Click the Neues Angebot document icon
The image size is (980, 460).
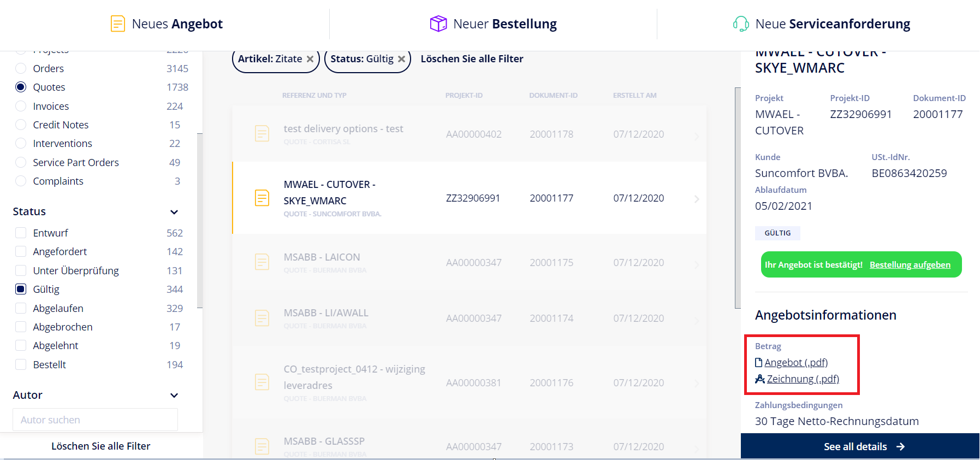coord(118,24)
